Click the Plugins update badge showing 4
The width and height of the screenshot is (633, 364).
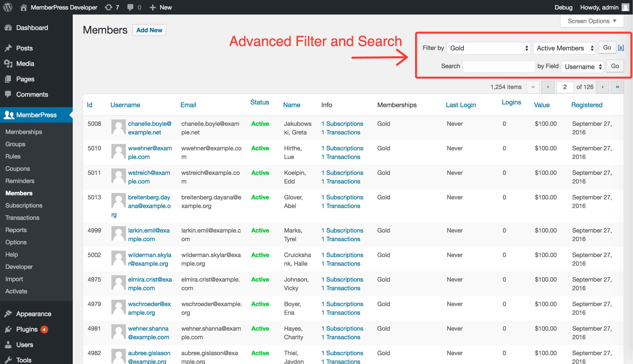[x=44, y=329]
